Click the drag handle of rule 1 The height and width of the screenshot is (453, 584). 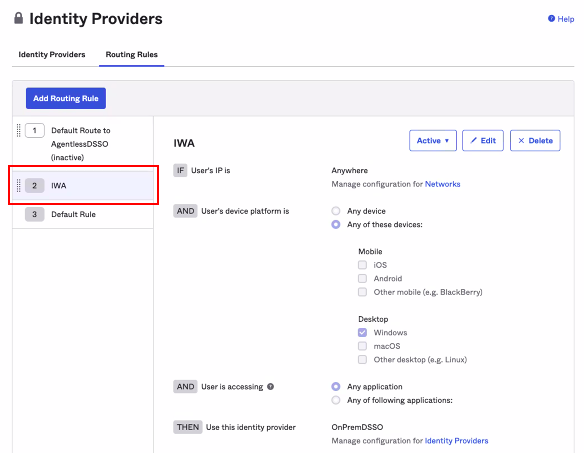pyautogui.click(x=19, y=130)
